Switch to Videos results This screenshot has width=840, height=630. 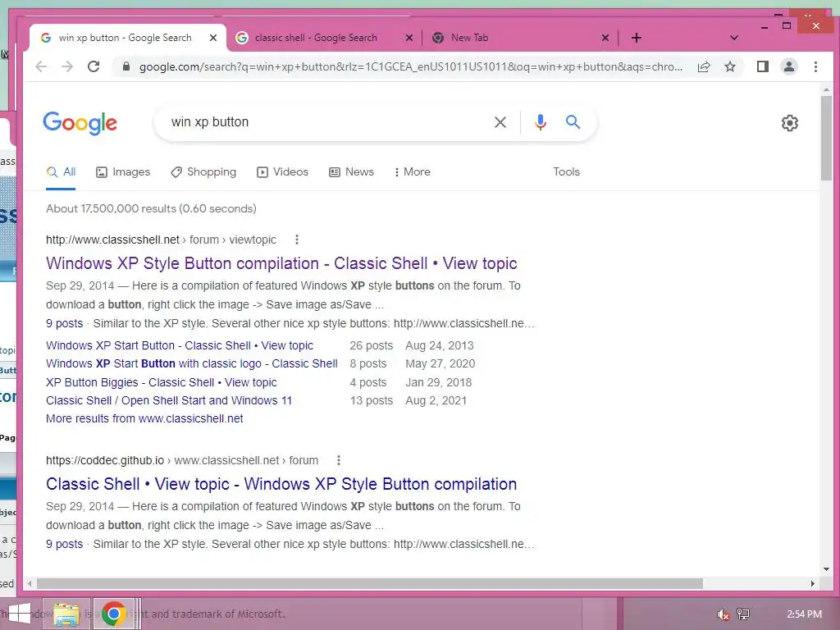click(283, 172)
